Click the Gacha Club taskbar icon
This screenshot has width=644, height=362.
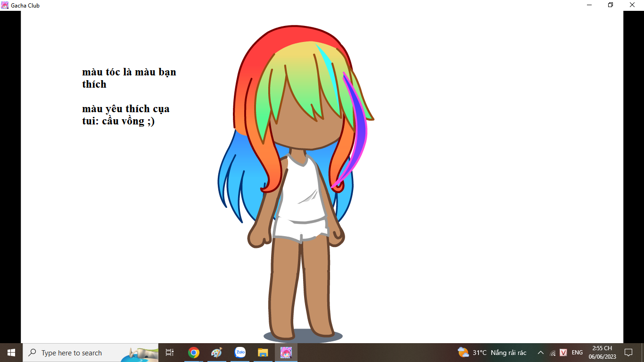pyautogui.click(x=286, y=353)
